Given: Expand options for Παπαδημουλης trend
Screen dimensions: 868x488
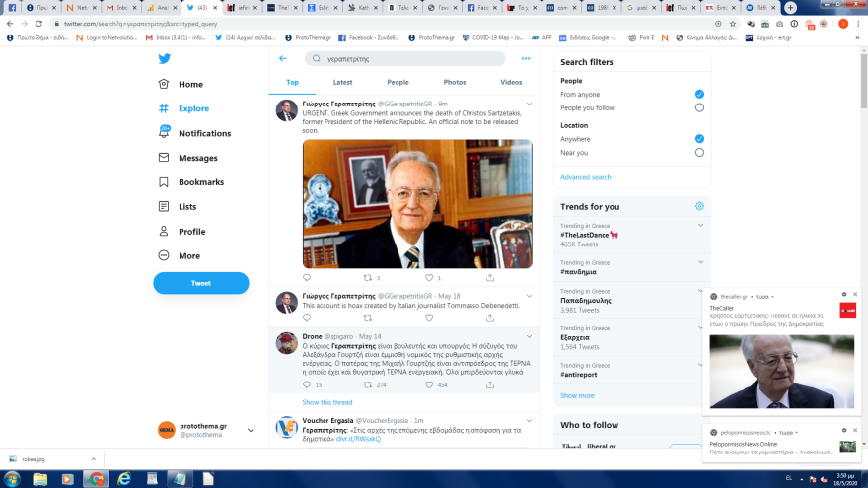Looking at the screenshot, I should click(701, 291).
